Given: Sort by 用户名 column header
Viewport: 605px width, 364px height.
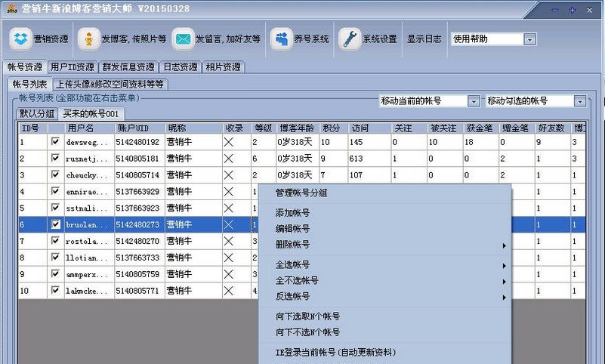Looking at the screenshot, I should pyautogui.click(x=89, y=128).
